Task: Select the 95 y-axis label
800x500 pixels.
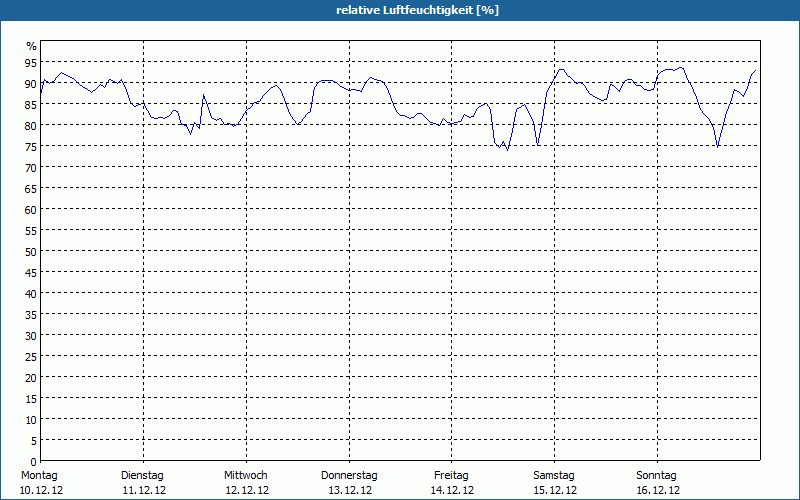Action: (31, 63)
